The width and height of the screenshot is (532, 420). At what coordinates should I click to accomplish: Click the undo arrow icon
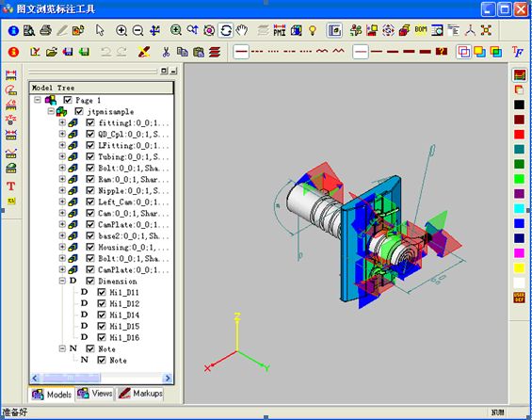click(x=105, y=52)
